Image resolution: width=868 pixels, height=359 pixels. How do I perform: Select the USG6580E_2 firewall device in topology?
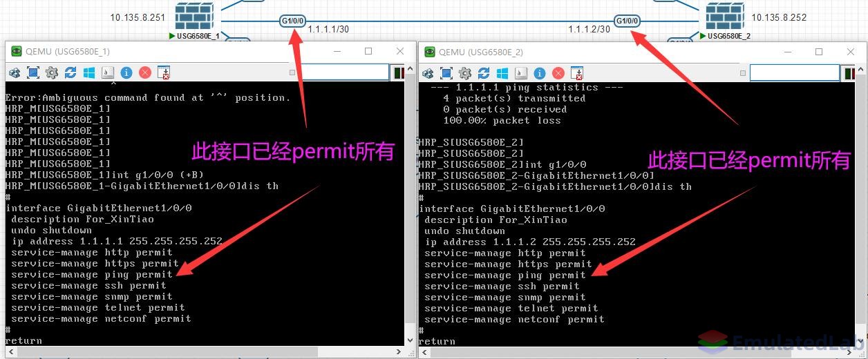point(724,17)
